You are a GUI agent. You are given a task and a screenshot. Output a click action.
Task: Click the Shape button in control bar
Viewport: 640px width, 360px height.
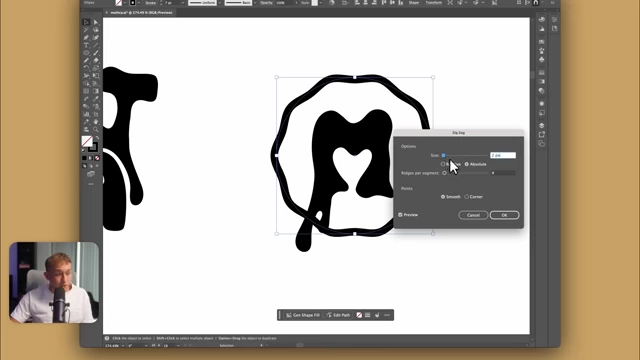click(413, 3)
